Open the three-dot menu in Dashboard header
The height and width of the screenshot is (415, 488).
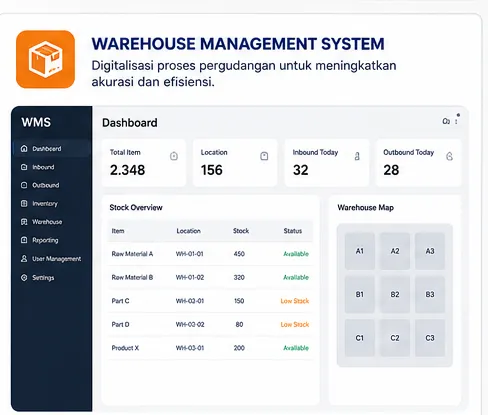456,121
